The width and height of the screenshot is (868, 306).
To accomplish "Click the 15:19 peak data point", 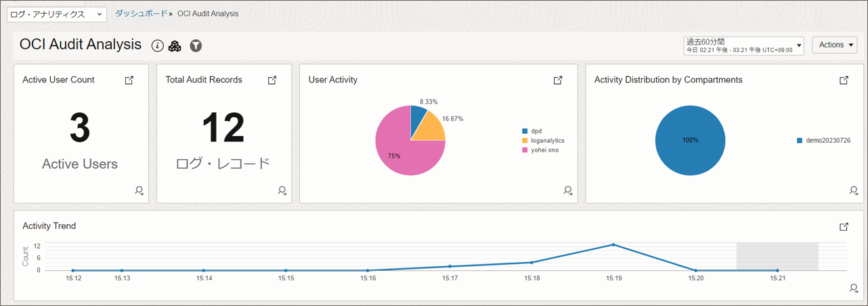I will [x=613, y=244].
